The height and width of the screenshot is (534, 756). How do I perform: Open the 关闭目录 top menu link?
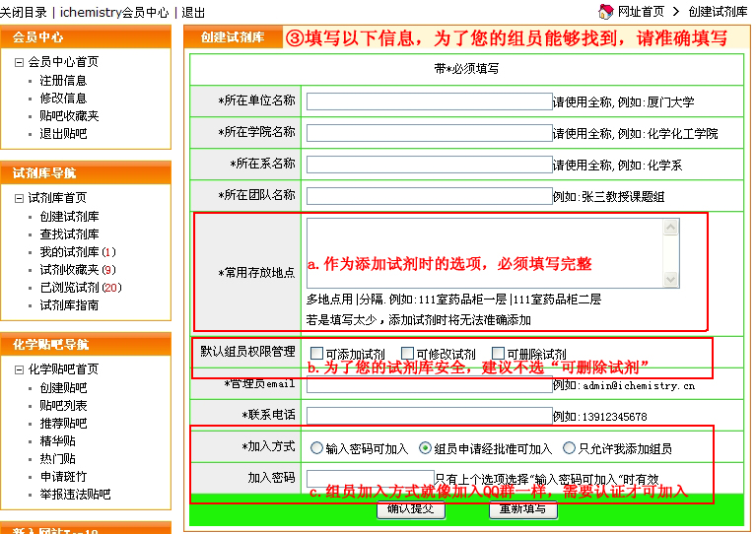(24, 13)
